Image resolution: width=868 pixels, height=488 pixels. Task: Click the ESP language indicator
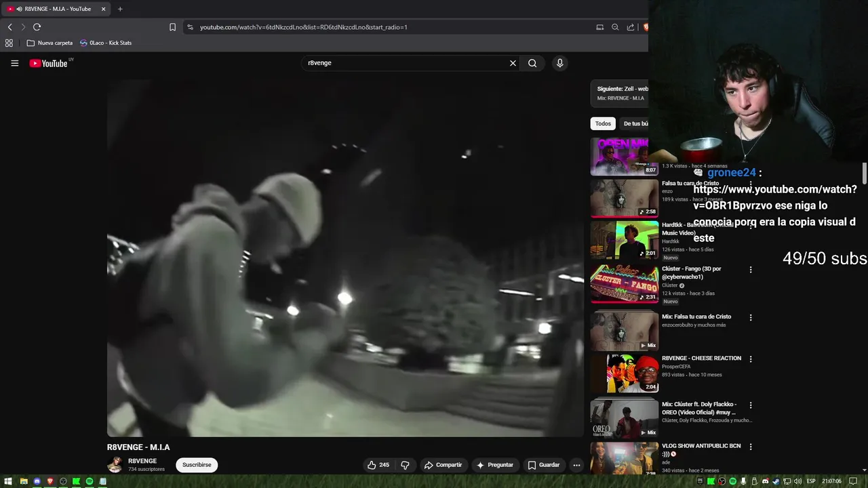[811, 481]
